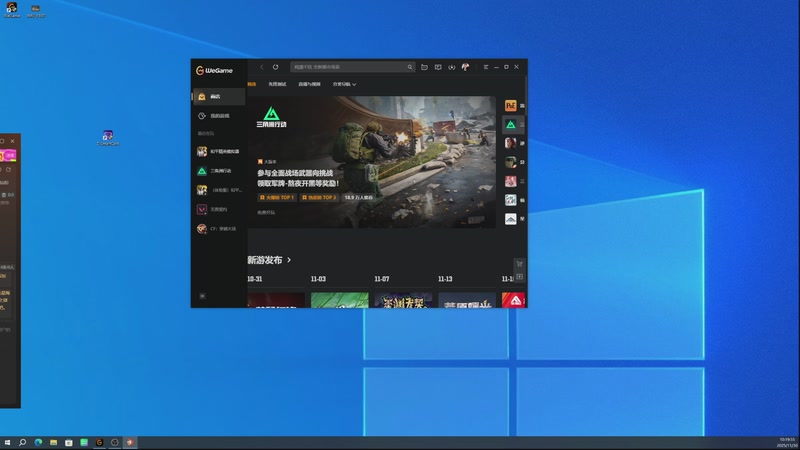Open Windows taskbar search
The height and width of the screenshot is (450, 800).
pos(22,442)
